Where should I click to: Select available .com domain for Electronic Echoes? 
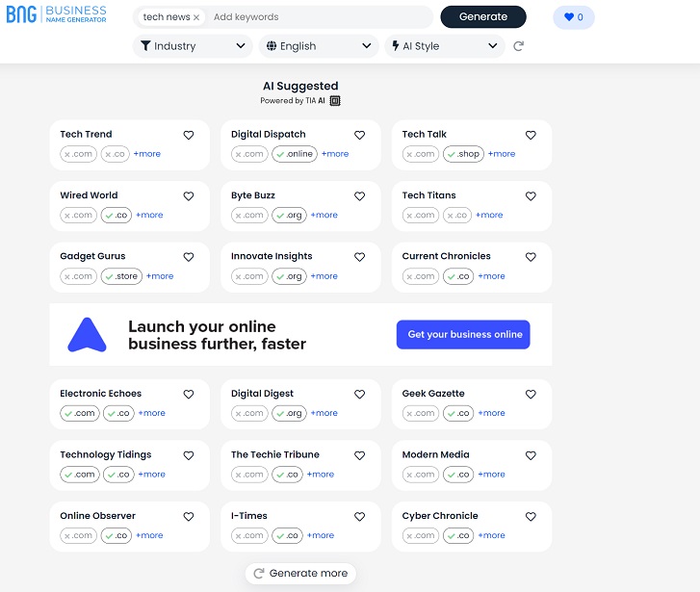coord(80,413)
